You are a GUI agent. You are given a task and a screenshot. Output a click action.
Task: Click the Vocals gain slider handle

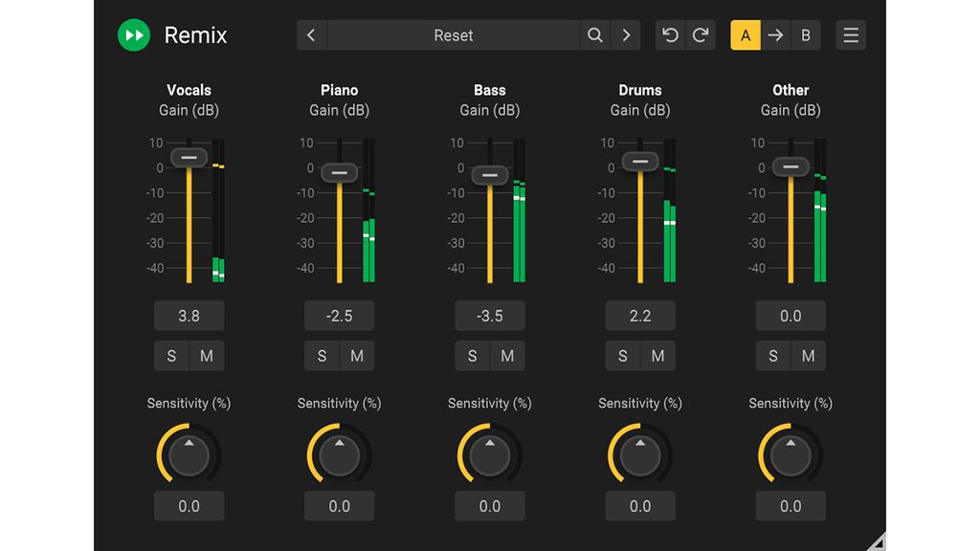(x=188, y=157)
